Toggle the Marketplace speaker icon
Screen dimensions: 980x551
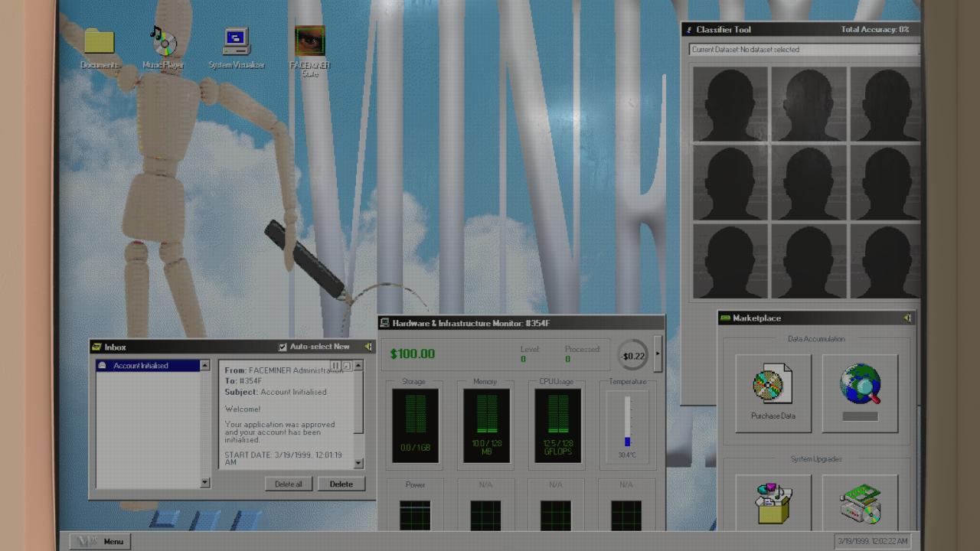click(907, 318)
